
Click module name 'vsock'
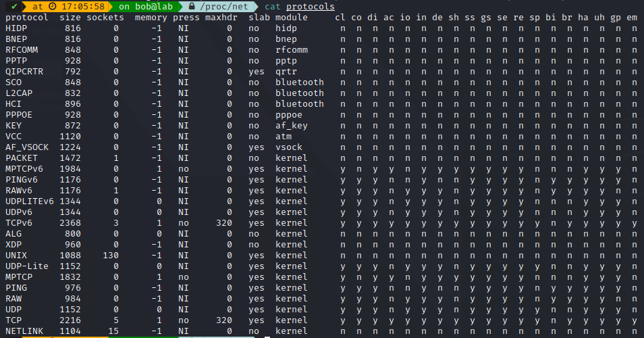click(x=289, y=147)
